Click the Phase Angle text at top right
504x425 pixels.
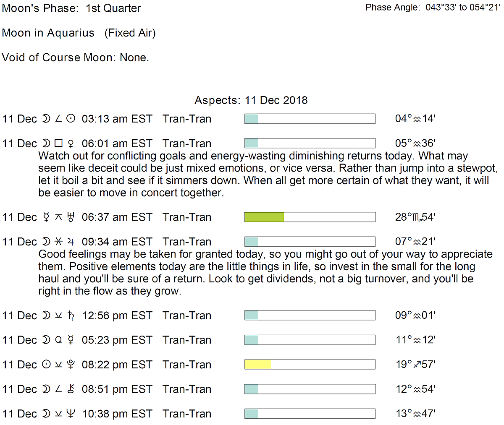433,8
